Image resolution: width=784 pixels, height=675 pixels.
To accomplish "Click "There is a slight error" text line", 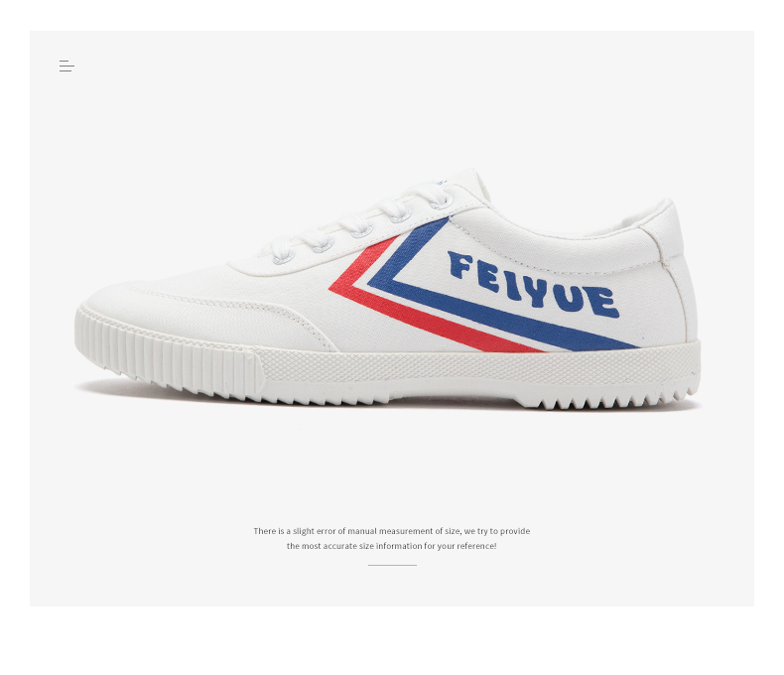I will [391, 531].
